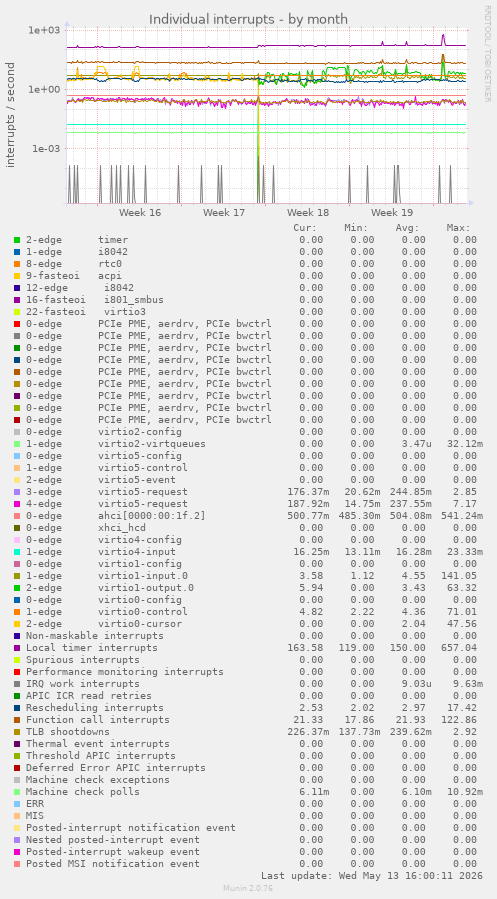
Task: Click the Max: column header
Action: pos(459,228)
